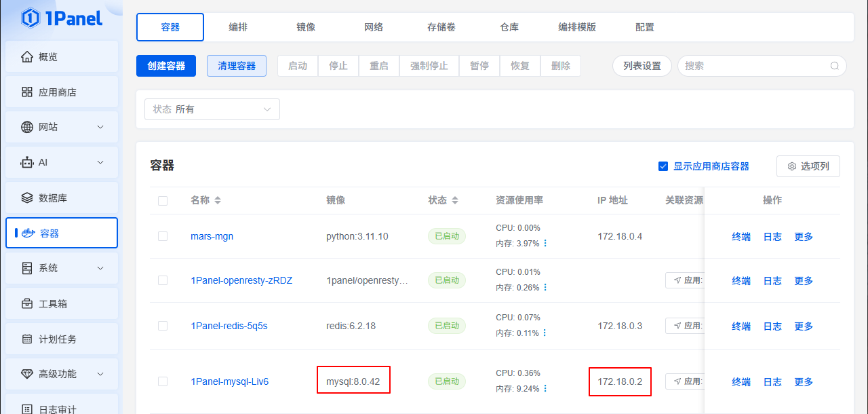Click the 重启 toolbar button
Viewport: 868px width, 414px height.
(x=379, y=66)
